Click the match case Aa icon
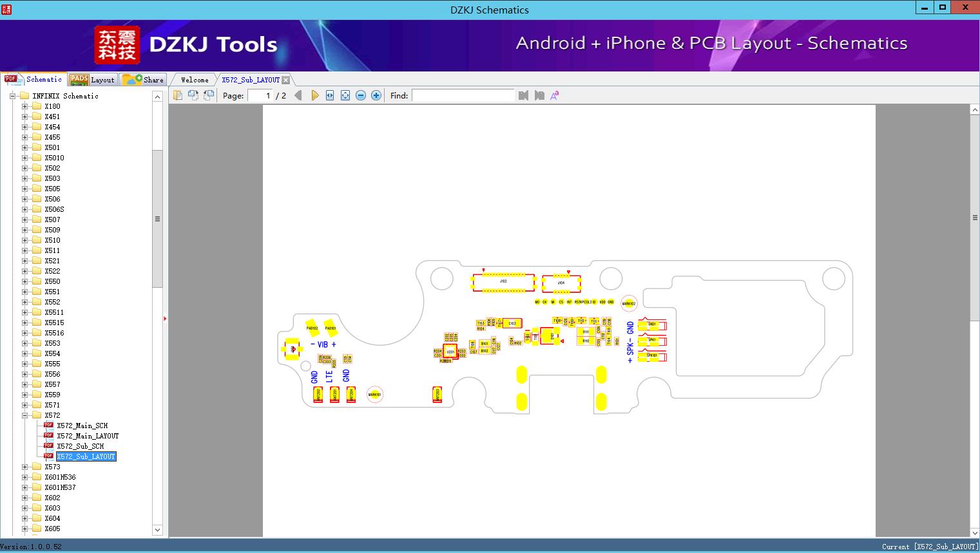 pos(554,95)
